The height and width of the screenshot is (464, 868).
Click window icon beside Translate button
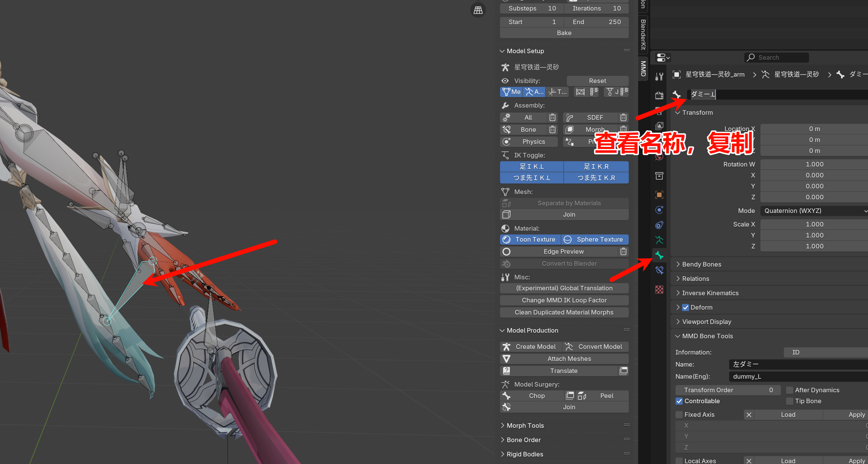tap(624, 371)
